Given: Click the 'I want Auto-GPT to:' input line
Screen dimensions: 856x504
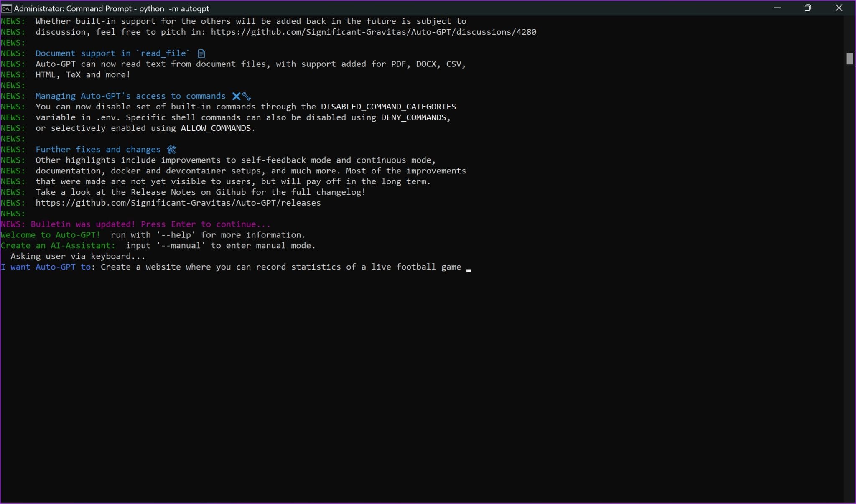Looking at the screenshot, I should [236, 267].
